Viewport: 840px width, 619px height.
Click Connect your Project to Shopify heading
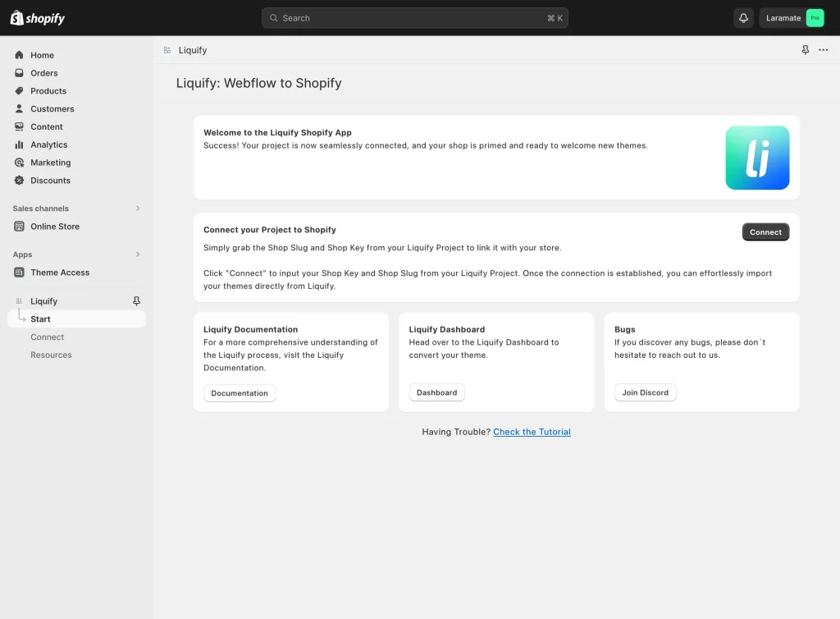(x=269, y=230)
